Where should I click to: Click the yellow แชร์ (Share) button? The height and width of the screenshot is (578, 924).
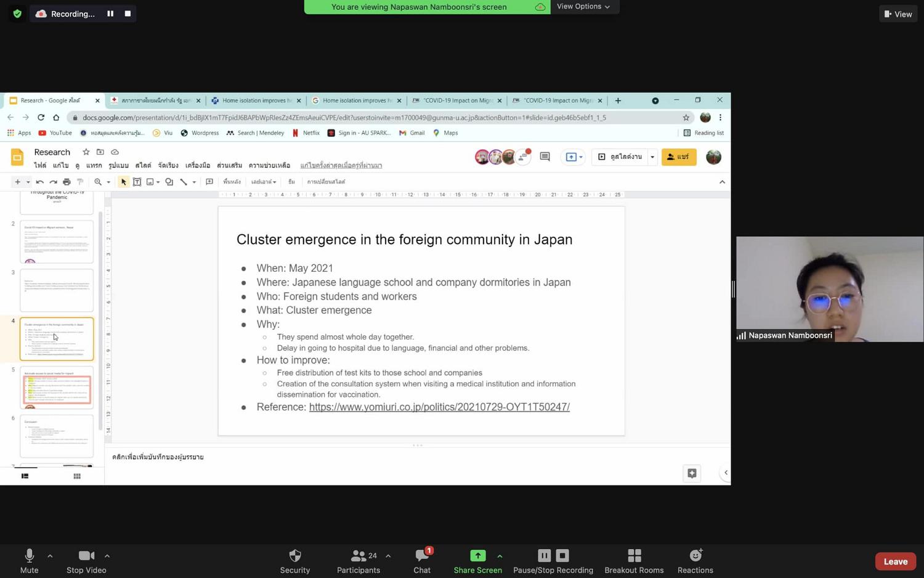point(679,157)
